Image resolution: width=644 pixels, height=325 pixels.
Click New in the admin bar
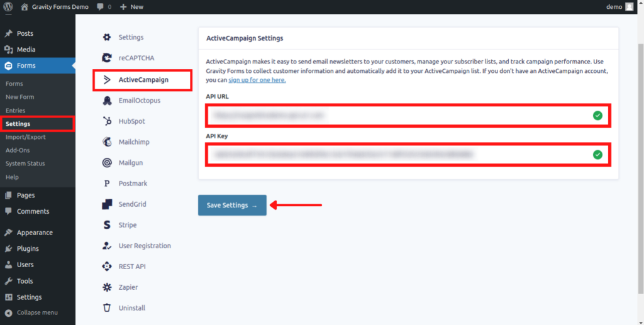[x=136, y=7]
